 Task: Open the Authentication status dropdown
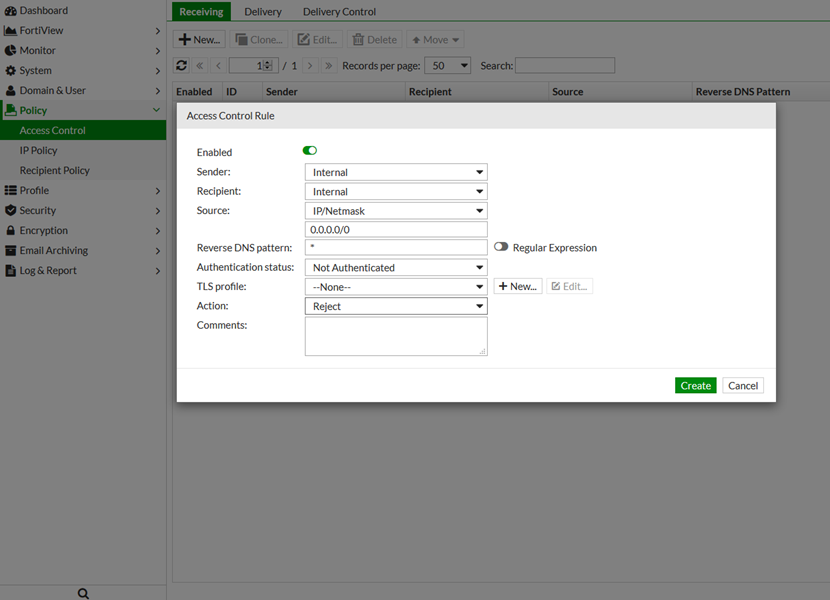(395, 268)
